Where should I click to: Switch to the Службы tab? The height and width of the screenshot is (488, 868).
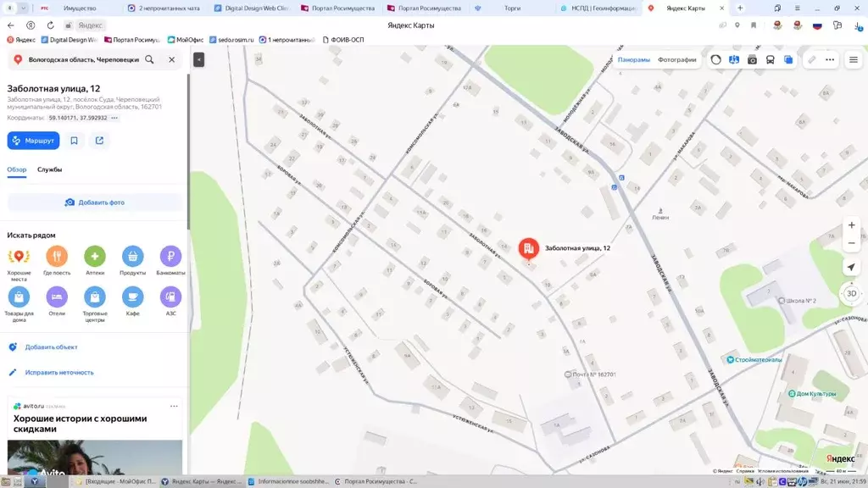(x=49, y=169)
